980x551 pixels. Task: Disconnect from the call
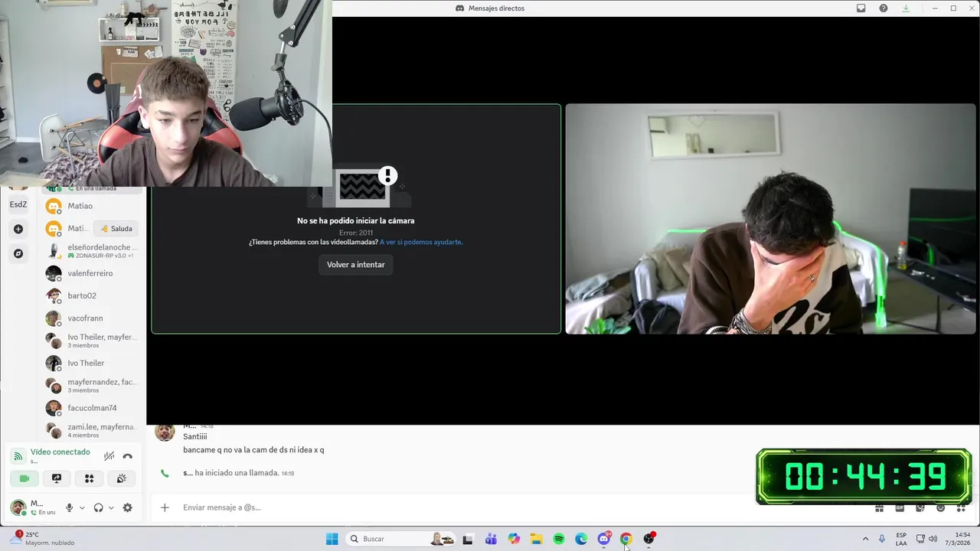128,456
